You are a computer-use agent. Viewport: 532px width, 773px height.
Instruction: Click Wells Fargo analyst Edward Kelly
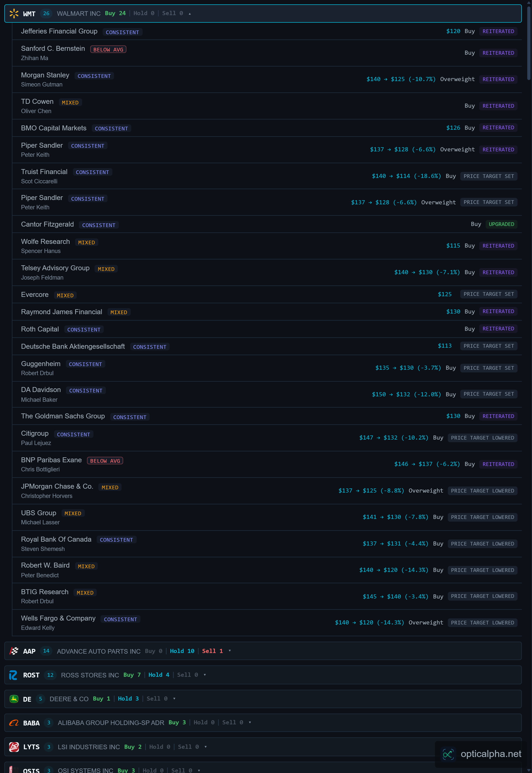tap(38, 628)
